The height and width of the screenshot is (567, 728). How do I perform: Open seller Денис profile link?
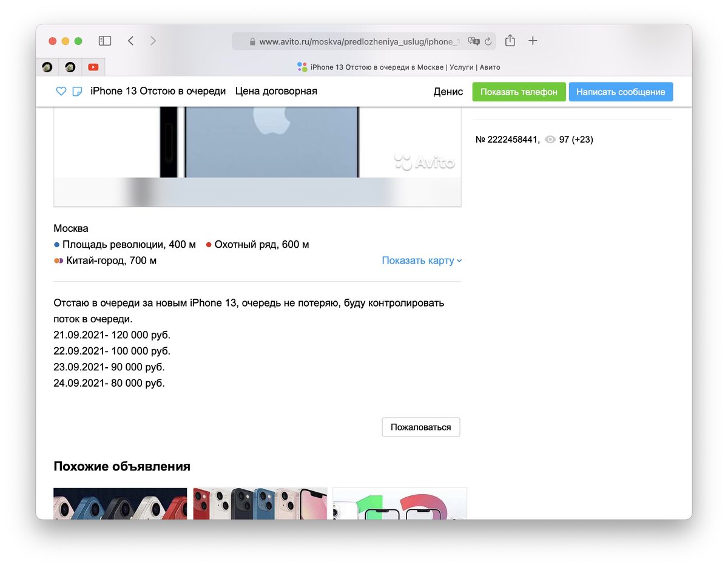tap(448, 92)
